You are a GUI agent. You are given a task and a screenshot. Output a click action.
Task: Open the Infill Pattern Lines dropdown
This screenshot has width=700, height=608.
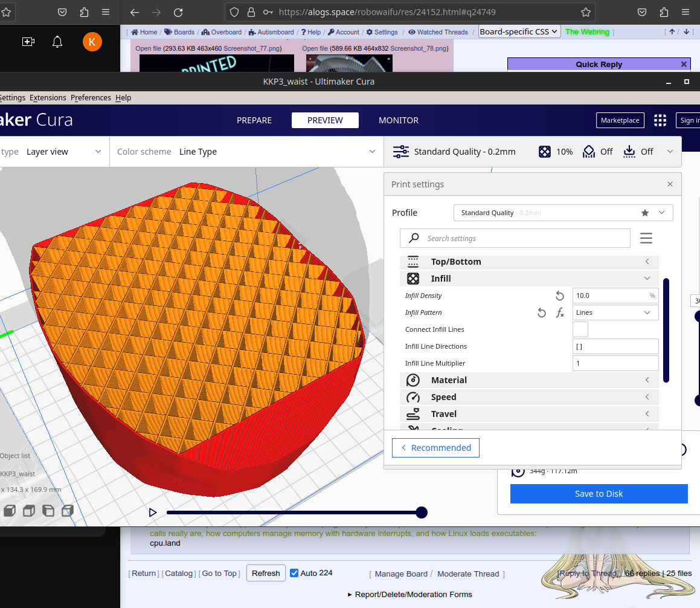(x=615, y=312)
